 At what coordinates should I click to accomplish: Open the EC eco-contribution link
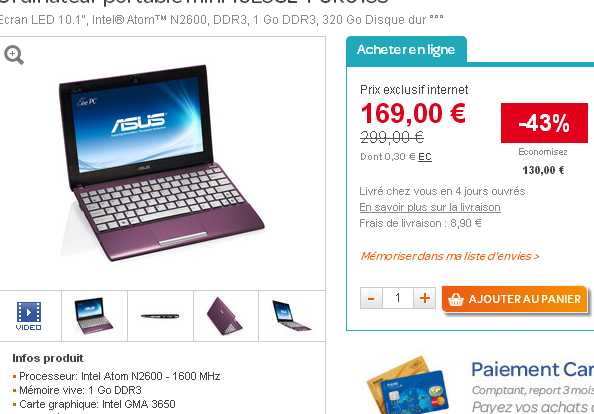pyautogui.click(x=425, y=157)
